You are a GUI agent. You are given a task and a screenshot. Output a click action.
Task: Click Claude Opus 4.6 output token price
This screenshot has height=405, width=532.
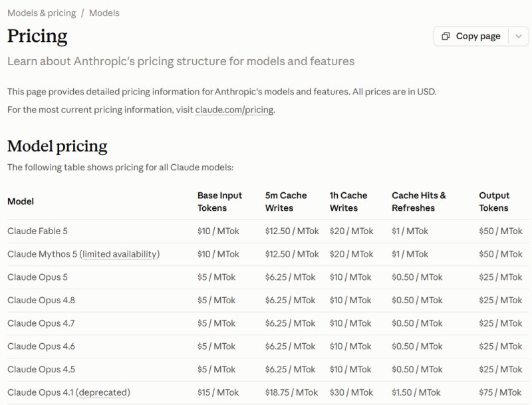click(x=501, y=346)
